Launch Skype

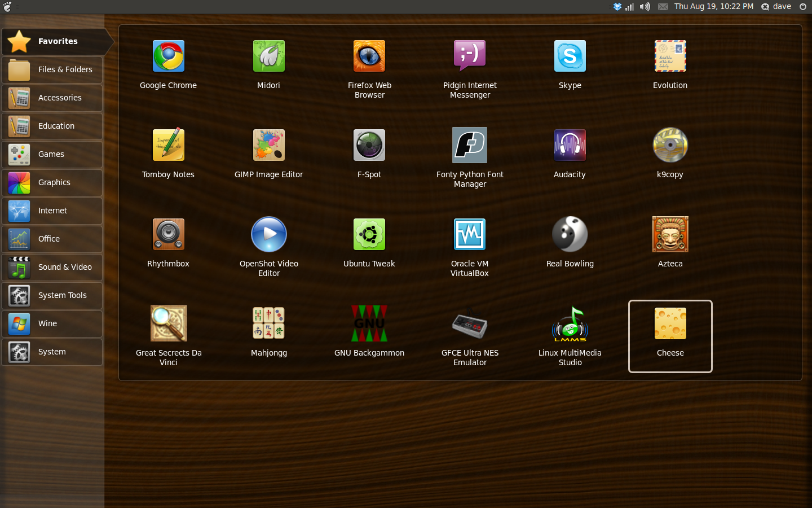coord(570,64)
